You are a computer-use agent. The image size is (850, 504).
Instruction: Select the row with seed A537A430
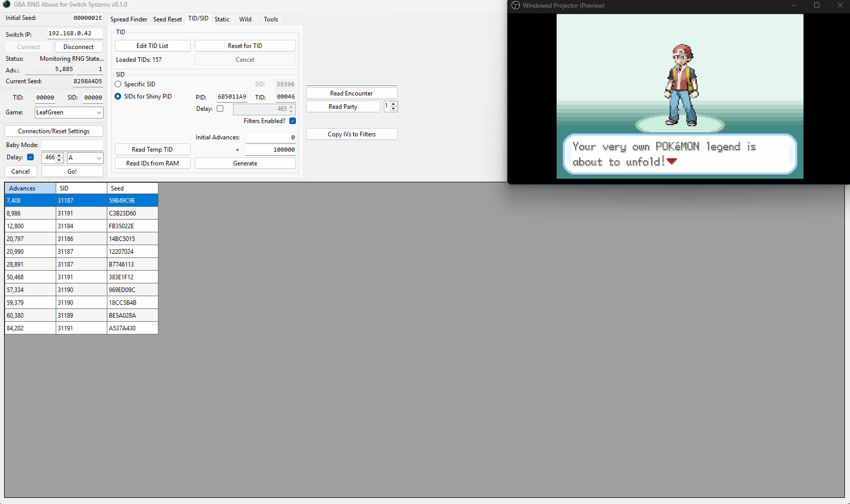coord(81,328)
